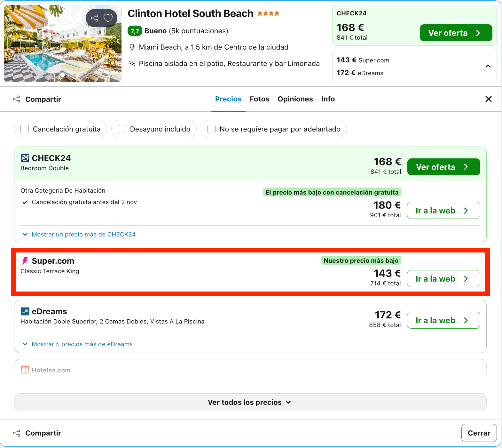This screenshot has height=448, width=502.
Task: Click the four-star rating icons
Action: point(268,13)
